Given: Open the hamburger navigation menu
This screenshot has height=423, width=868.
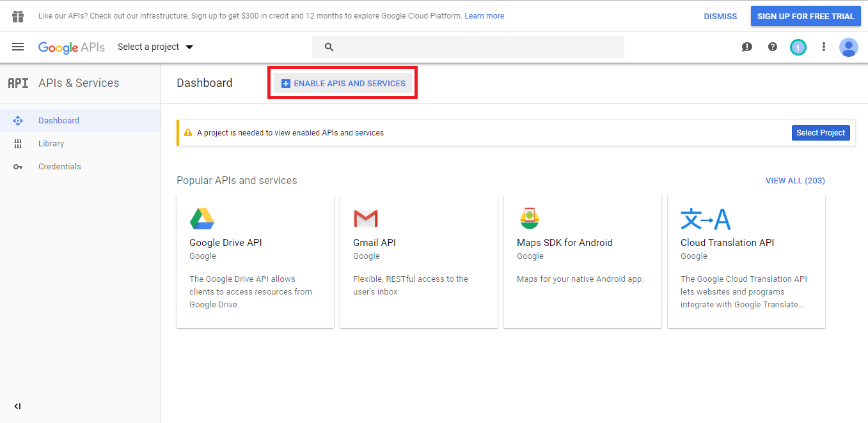Looking at the screenshot, I should 18,47.
